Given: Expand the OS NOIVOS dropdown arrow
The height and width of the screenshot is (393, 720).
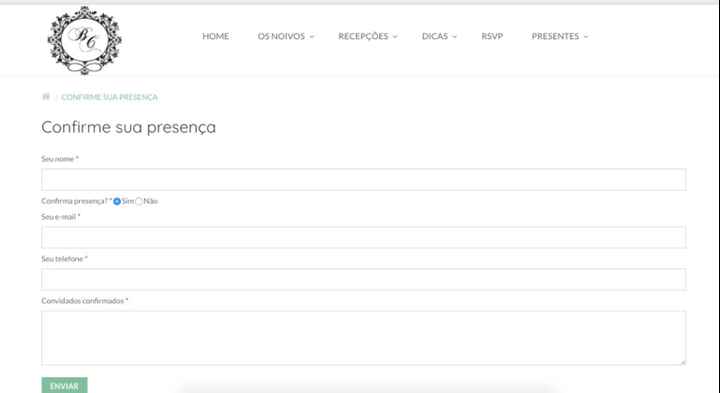Looking at the screenshot, I should click(312, 37).
